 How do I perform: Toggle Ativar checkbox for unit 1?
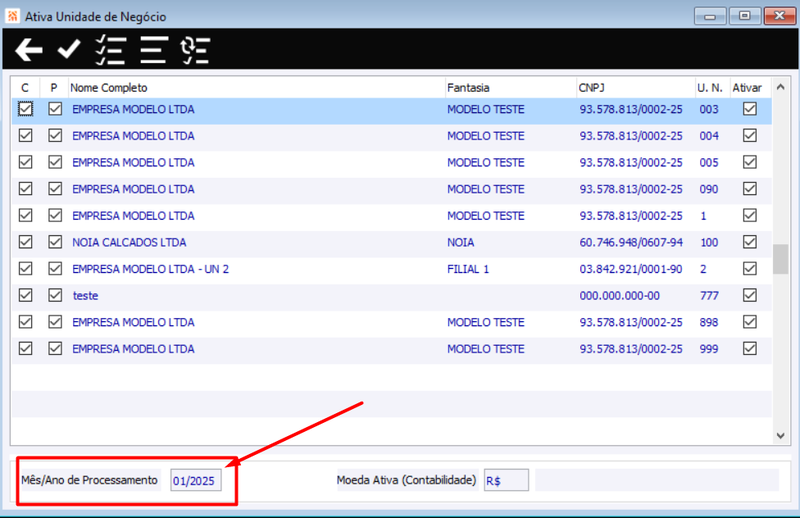point(749,215)
